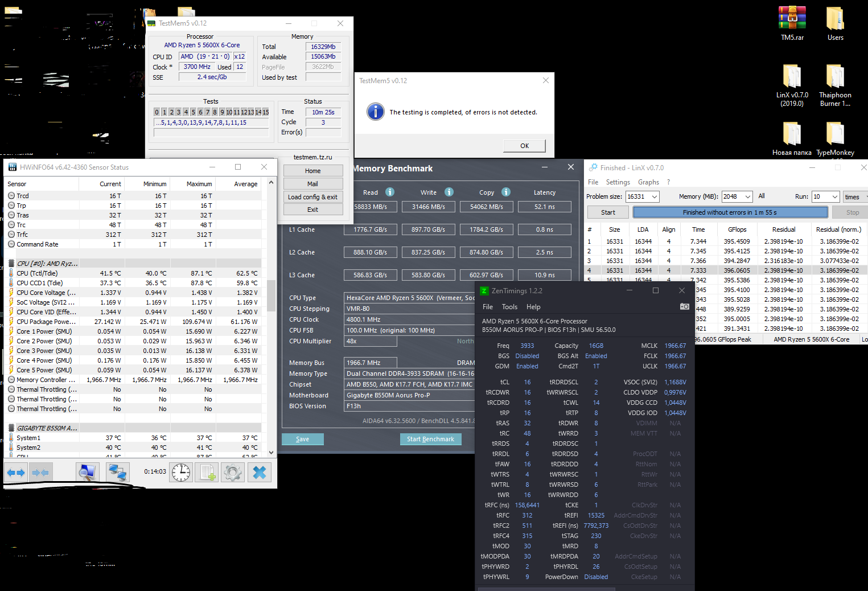Click Start Benchmark in AIDA64 window
The width and height of the screenshot is (868, 591).
pyautogui.click(x=430, y=439)
